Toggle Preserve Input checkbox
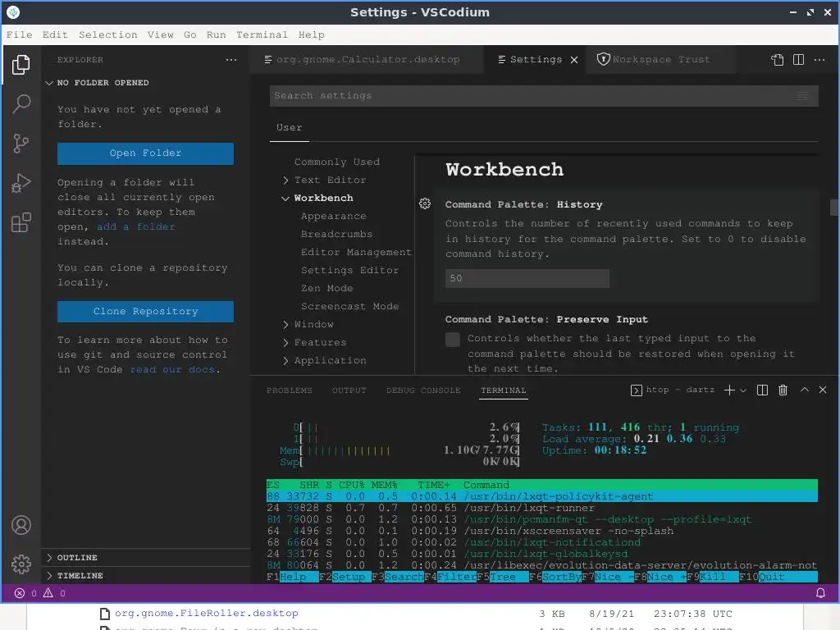 click(453, 340)
